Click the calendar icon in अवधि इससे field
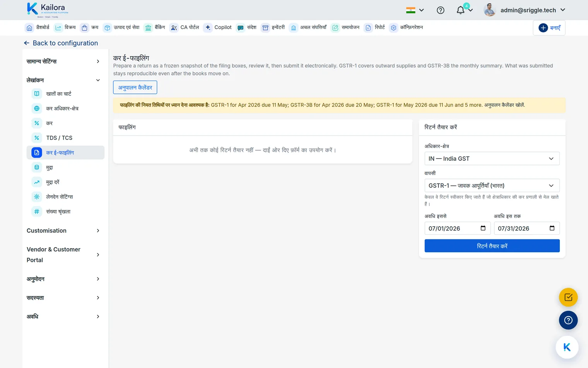Image resolution: width=588 pixels, height=368 pixels. point(483,228)
